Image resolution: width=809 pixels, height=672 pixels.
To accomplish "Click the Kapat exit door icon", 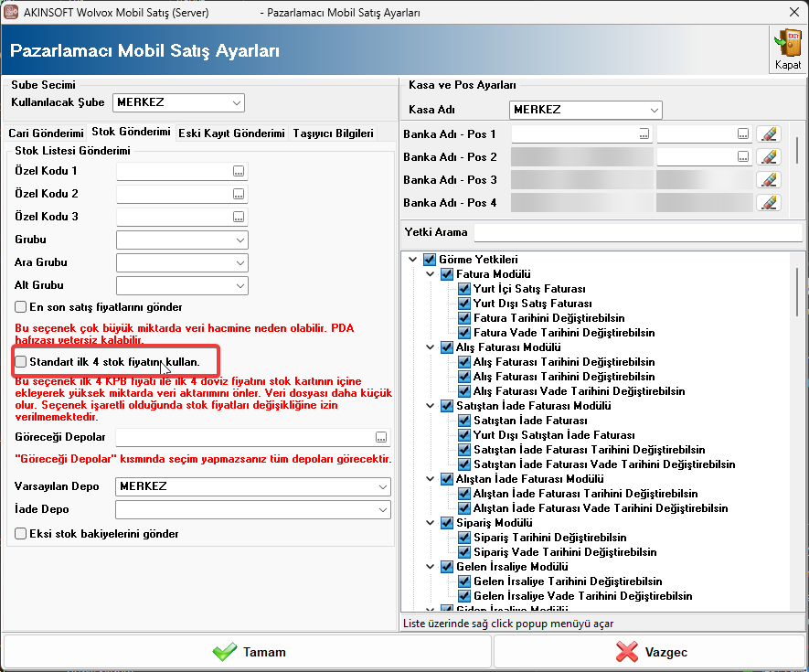I will point(787,46).
